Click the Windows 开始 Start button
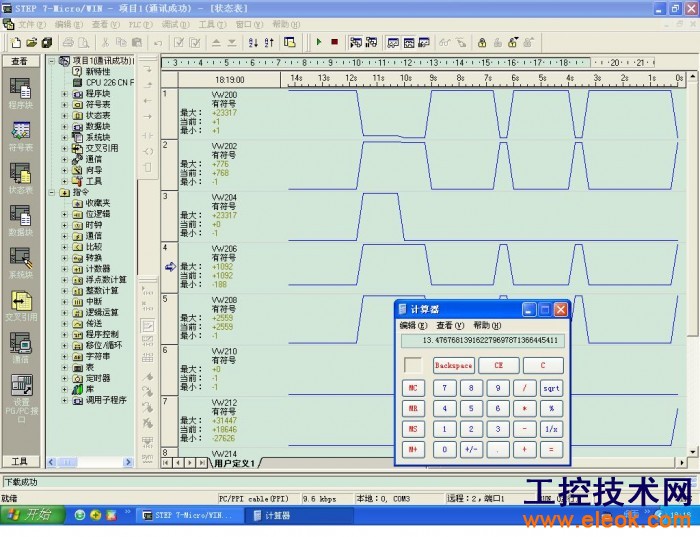700x537 pixels. click(x=32, y=516)
